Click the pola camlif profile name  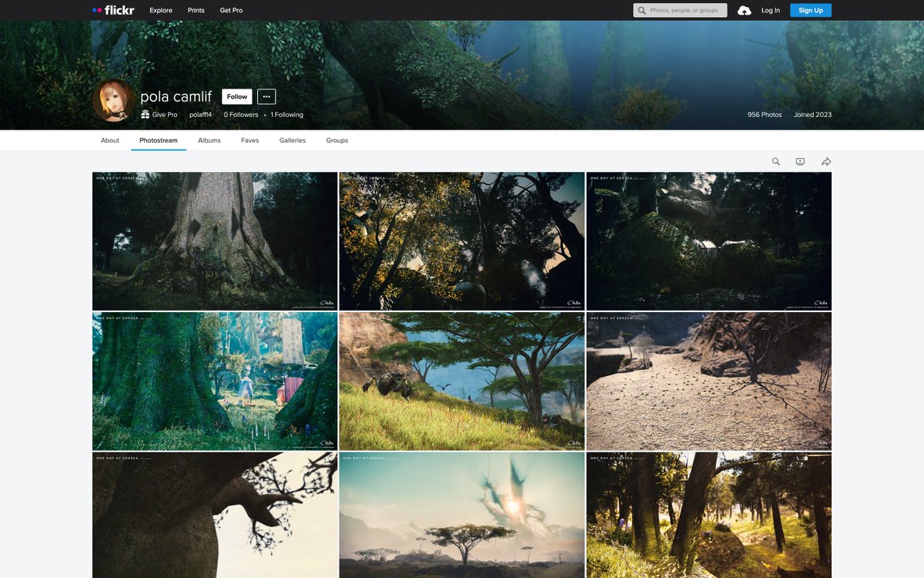(176, 97)
